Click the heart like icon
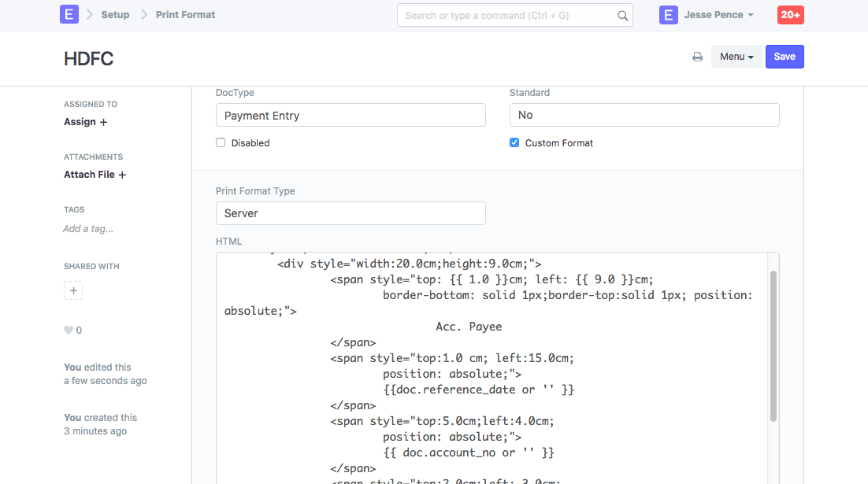The image size is (868, 484). pos(69,331)
